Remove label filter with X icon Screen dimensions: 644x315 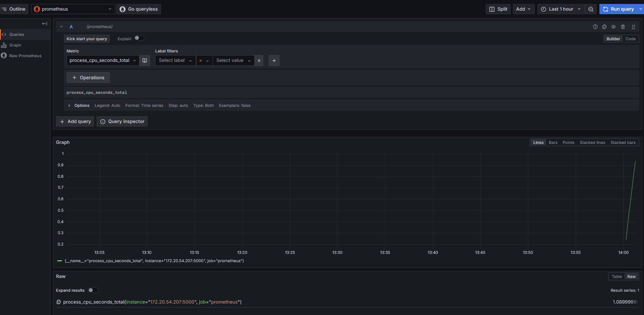pos(259,60)
